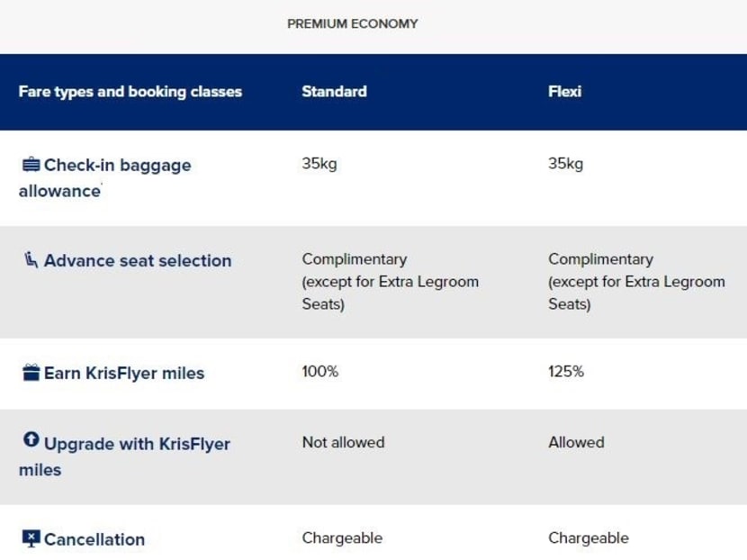Viewport: 747px width, 560px height.
Task: Select the Premium Economy tab heading
Action: point(352,24)
